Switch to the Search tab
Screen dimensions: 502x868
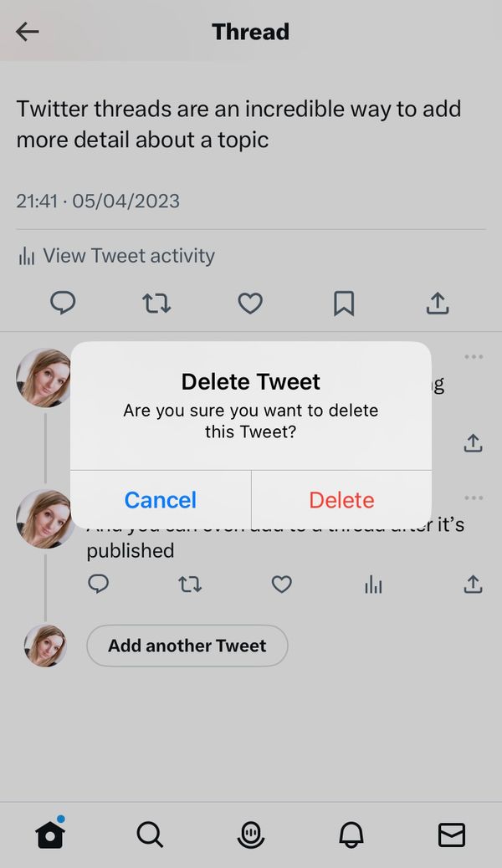tap(150, 835)
